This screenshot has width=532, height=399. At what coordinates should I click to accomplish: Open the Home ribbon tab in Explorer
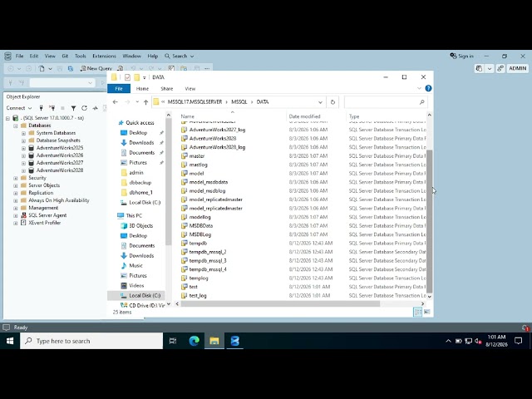point(142,89)
